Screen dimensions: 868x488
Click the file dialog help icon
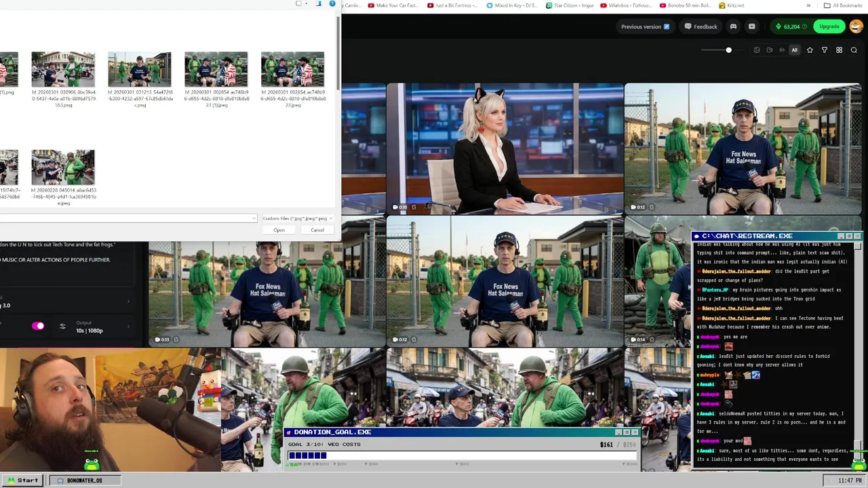[332, 4]
